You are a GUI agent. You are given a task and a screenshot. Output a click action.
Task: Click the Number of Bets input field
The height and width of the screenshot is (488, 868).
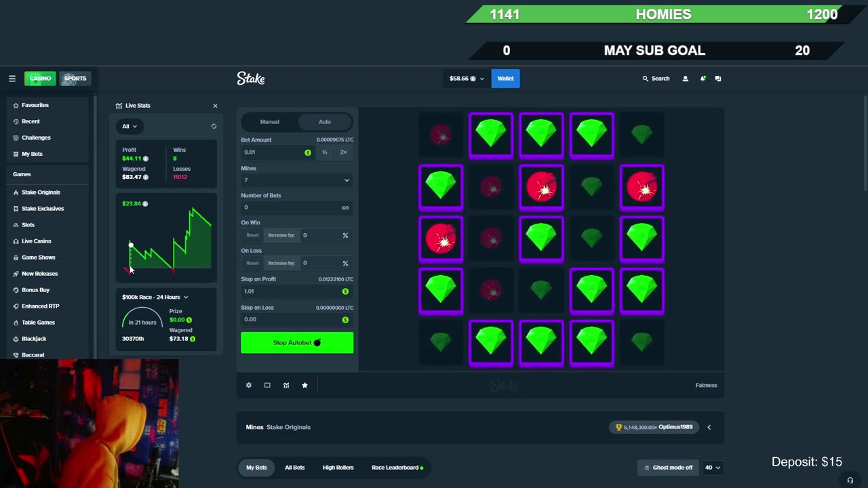[290, 207]
